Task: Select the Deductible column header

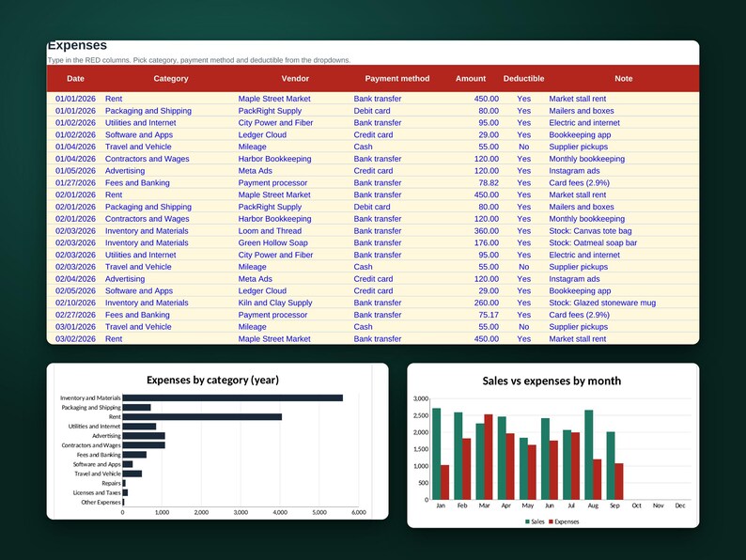Action: point(524,79)
